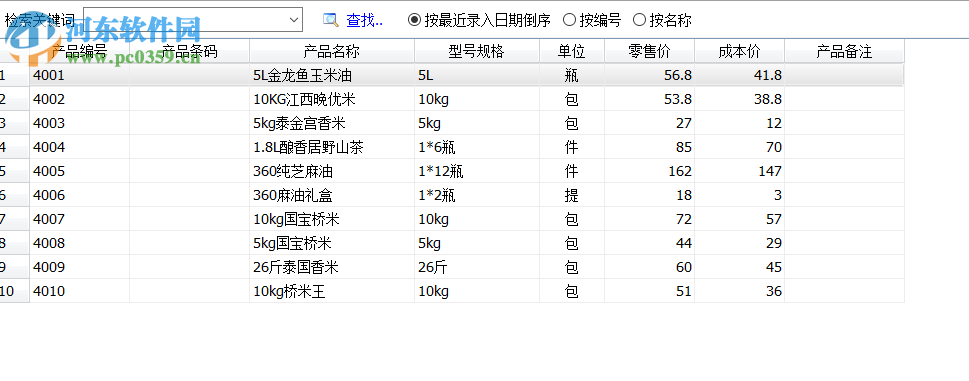Click product code 4002
The width and height of the screenshot is (969, 381).
click(x=49, y=99)
